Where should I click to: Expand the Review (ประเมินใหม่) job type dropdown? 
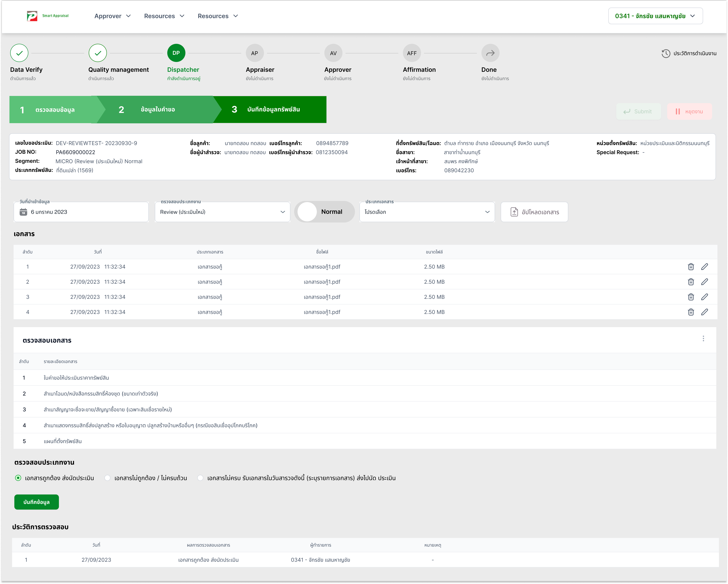click(x=222, y=212)
